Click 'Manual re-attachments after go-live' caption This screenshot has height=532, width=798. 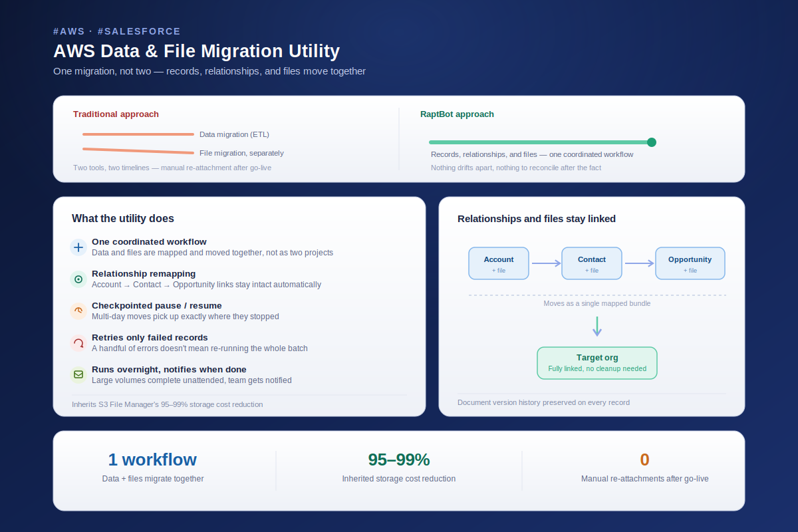645,479
